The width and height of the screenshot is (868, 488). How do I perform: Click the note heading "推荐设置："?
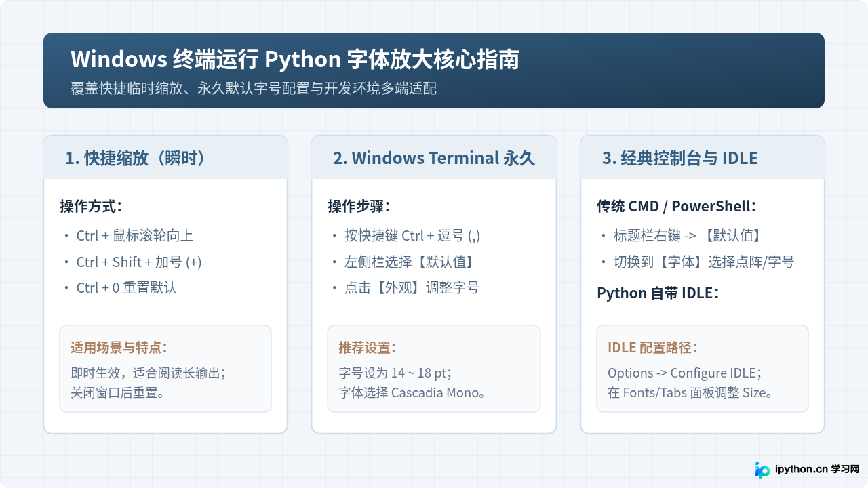pos(368,348)
